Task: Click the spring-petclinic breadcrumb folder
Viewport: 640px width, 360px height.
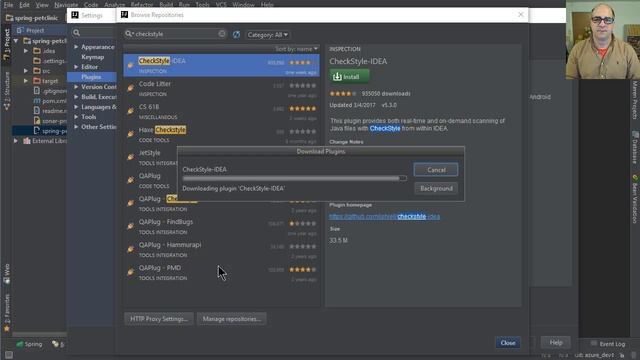Action: pos(32,18)
